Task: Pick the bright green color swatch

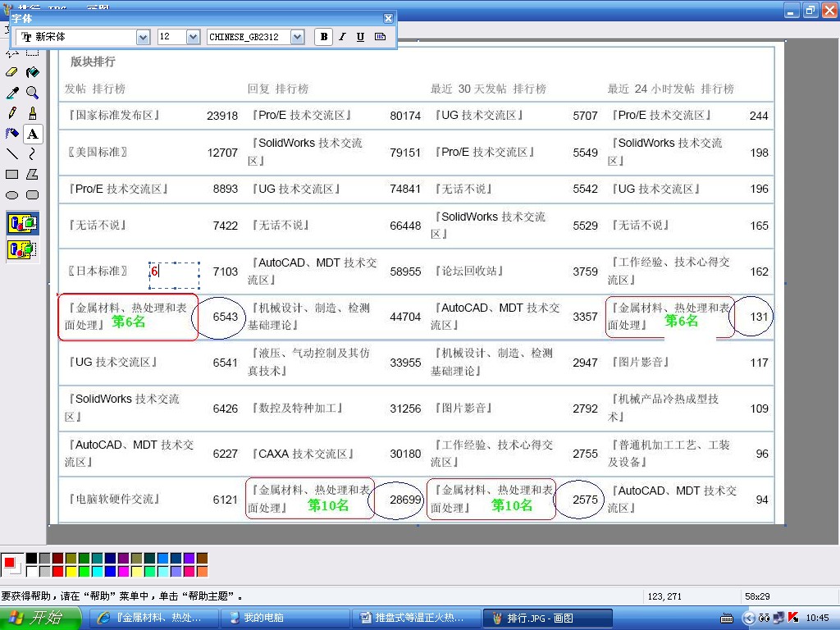Action: tap(84, 572)
